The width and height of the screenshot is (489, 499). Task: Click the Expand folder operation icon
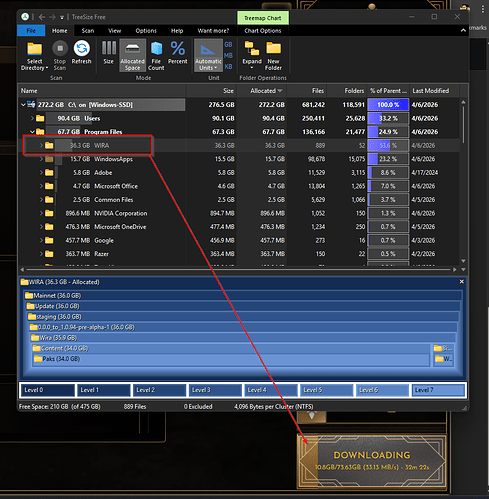[x=252, y=56]
